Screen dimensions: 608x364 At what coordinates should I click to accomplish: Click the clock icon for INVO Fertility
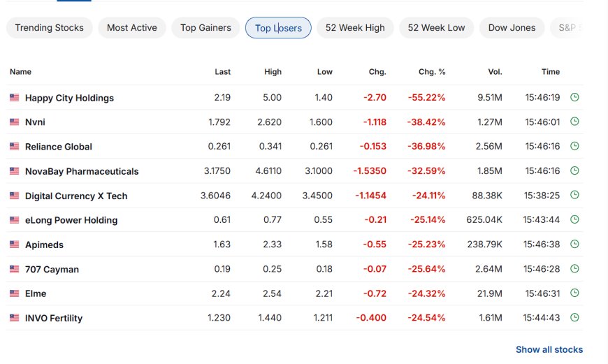(574, 317)
